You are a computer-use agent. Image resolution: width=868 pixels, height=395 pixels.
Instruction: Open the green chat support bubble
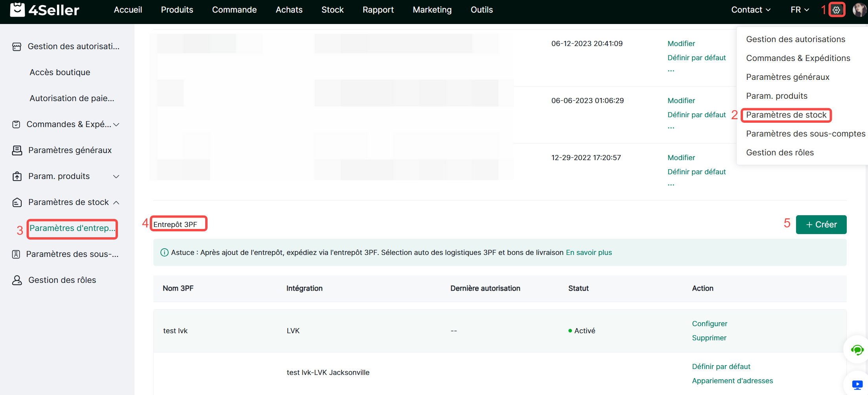coord(857,350)
